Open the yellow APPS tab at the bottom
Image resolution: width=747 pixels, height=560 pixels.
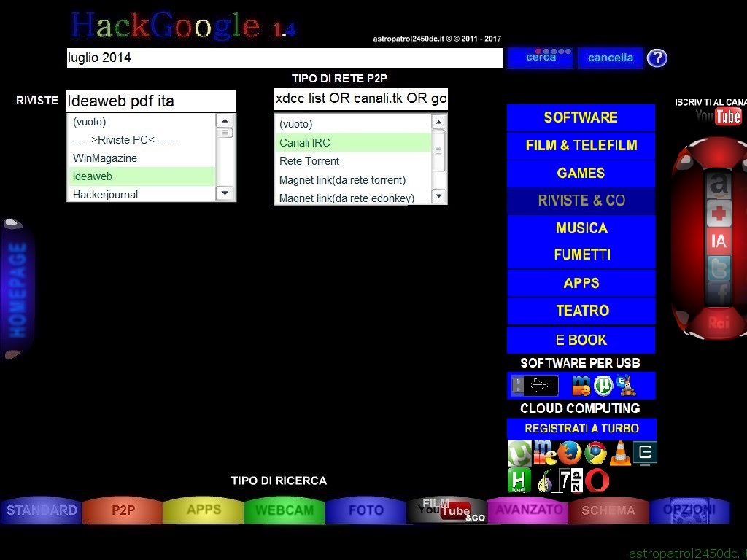tap(204, 510)
